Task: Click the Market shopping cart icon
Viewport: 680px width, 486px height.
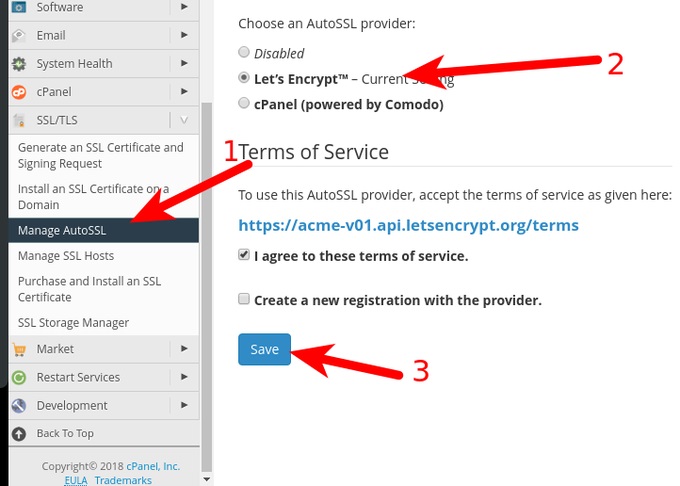Action: 19,349
